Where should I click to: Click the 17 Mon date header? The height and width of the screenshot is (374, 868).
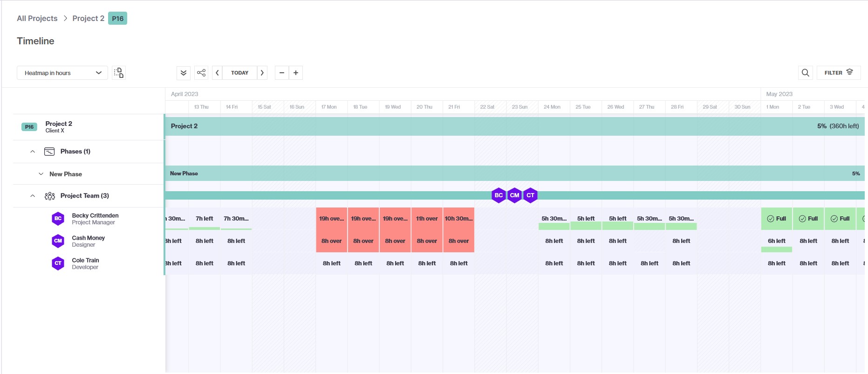pos(329,107)
